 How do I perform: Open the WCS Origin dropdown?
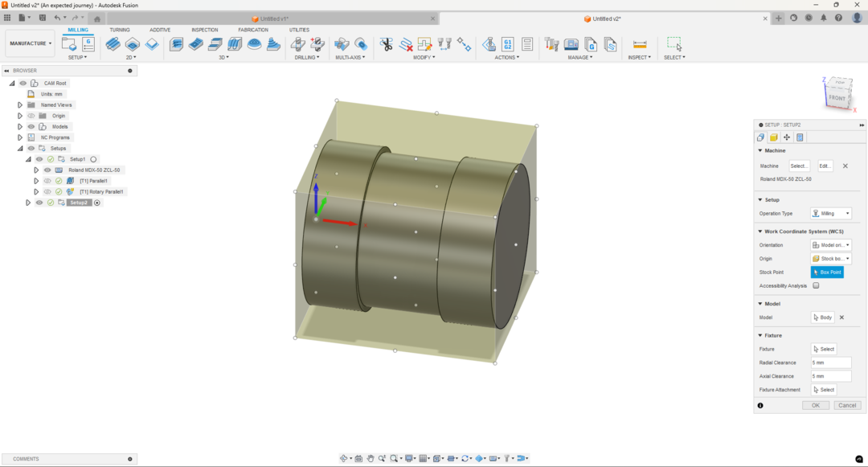click(831, 258)
